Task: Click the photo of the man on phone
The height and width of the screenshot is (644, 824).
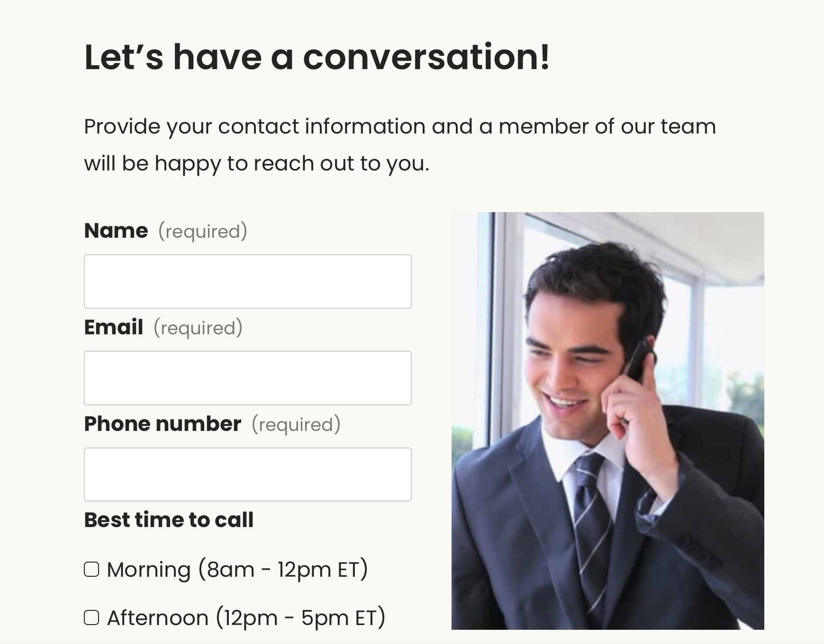Action: click(x=607, y=420)
